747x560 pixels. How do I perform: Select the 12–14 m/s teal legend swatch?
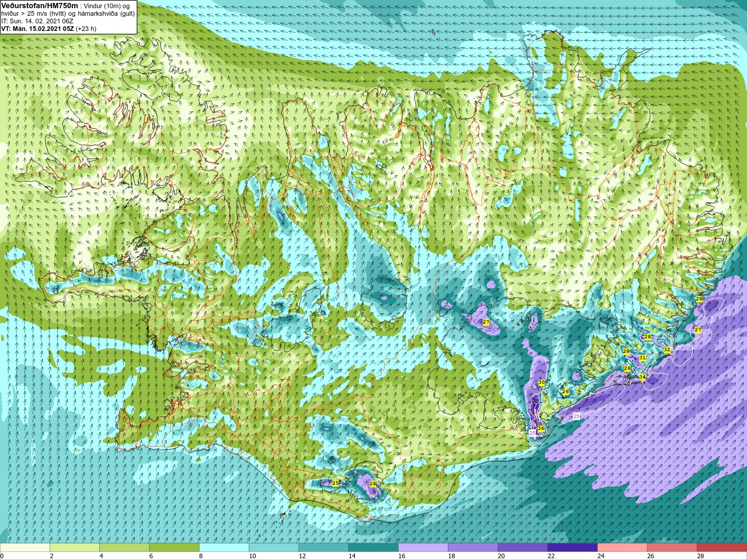tap(323, 548)
